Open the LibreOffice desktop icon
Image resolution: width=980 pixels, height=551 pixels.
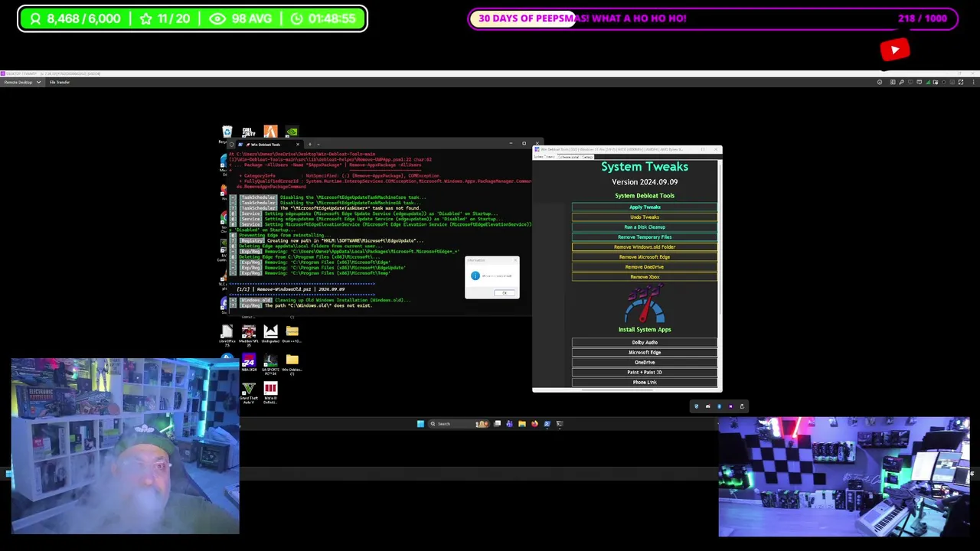point(227,334)
